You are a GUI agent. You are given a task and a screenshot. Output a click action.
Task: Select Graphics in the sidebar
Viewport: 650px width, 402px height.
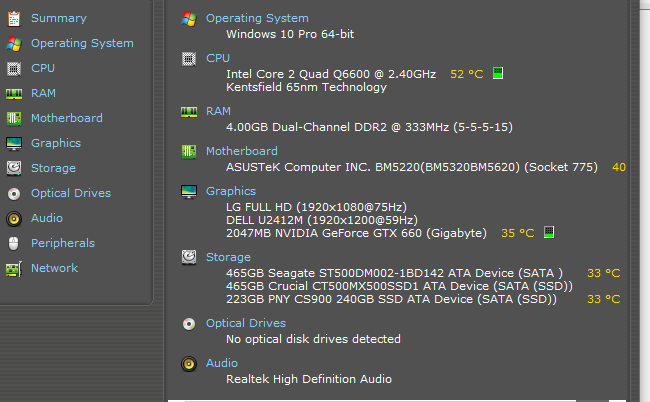coord(56,143)
